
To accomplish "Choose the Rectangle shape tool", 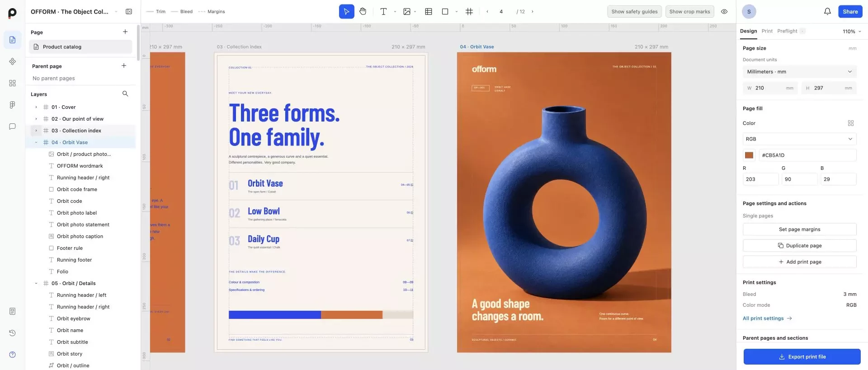I will 445,12.
